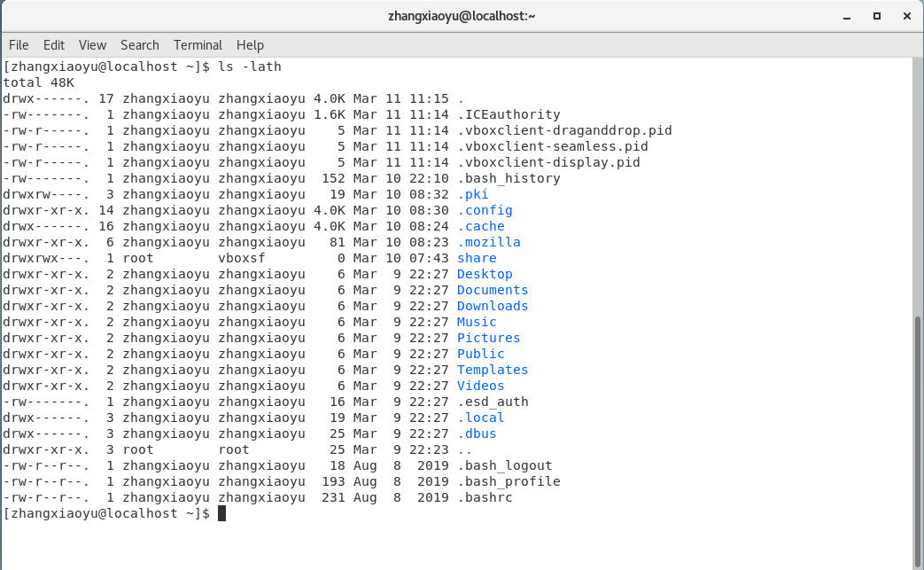Open the Terminal menu
The width and height of the screenshot is (924, 570).
coord(198,44)
